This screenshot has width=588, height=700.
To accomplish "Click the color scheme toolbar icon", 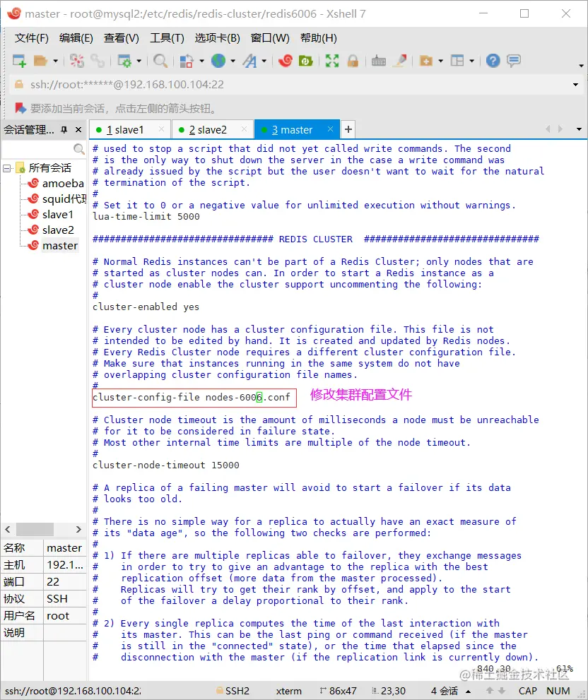I will coord(187,61).
